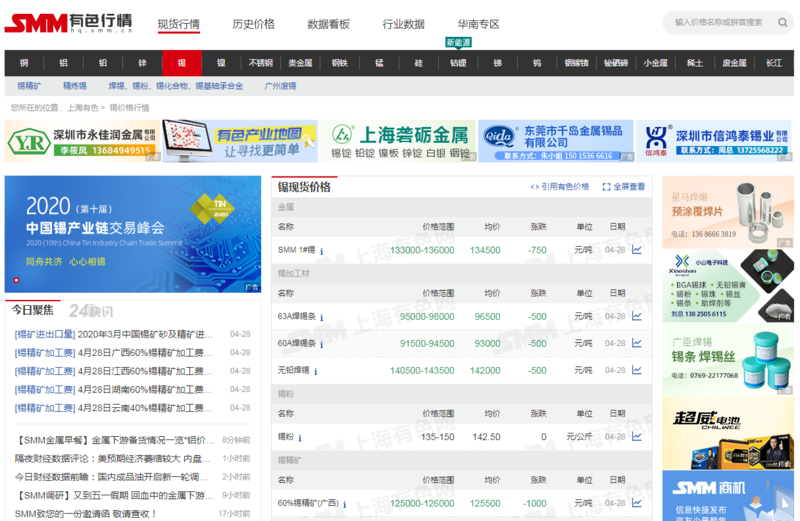This screenshot has width=800, height=521.
Task: Open 小金属 category
Action: [x=656, y=63]
